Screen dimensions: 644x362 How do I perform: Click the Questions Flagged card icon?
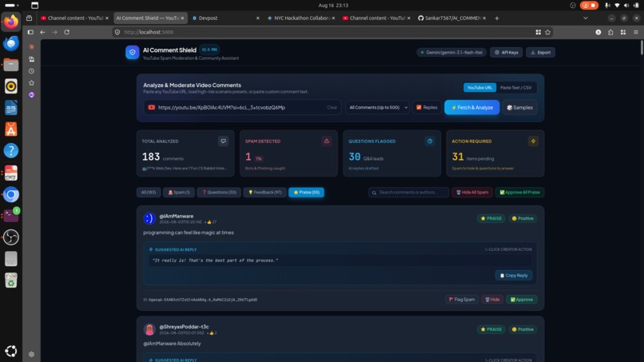(x=430, y=141)
